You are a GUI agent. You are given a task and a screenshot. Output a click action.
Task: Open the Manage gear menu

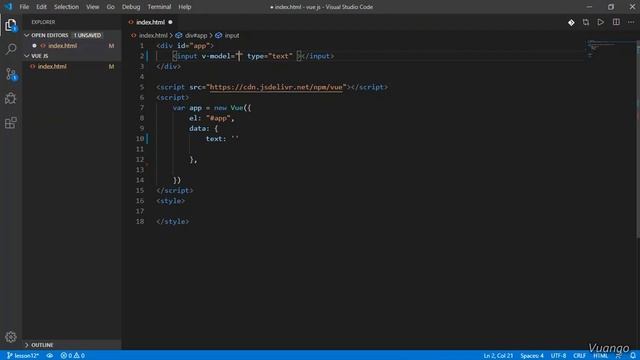(11, 337)
